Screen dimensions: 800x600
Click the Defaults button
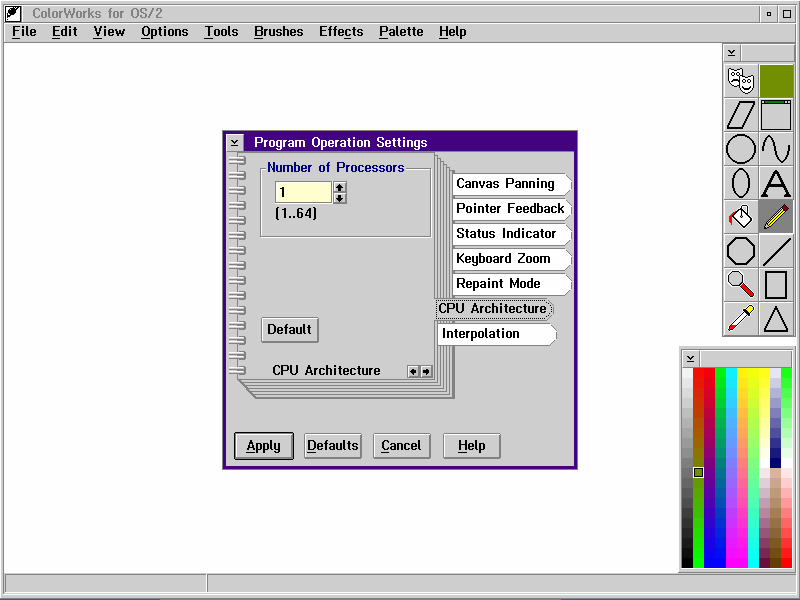pos(333,446)
